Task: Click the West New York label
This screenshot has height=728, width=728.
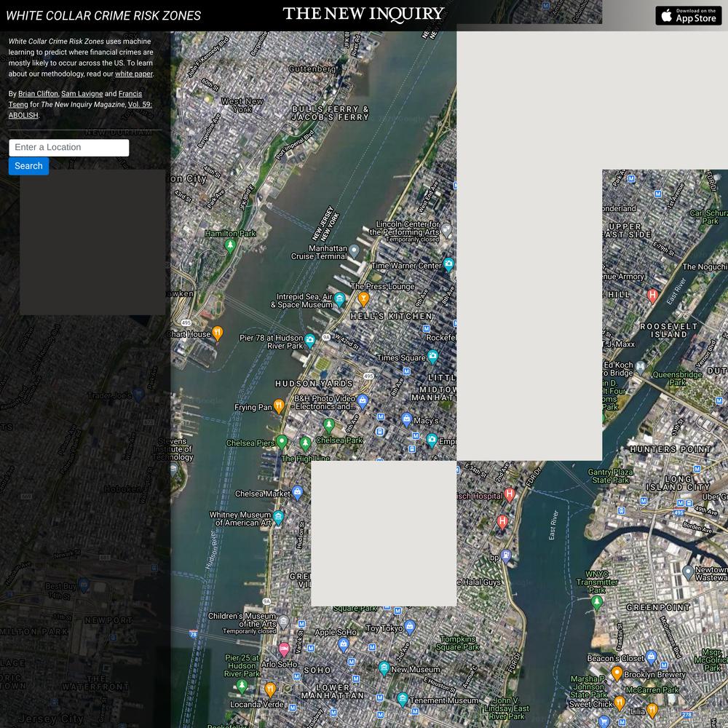Action: [242, 105]
